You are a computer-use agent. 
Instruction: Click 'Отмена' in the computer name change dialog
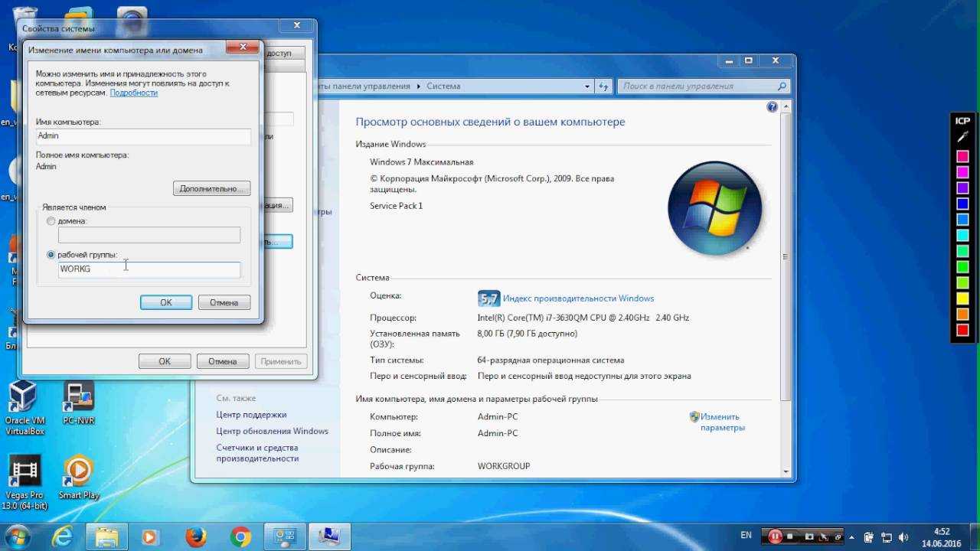click(224, 302)
